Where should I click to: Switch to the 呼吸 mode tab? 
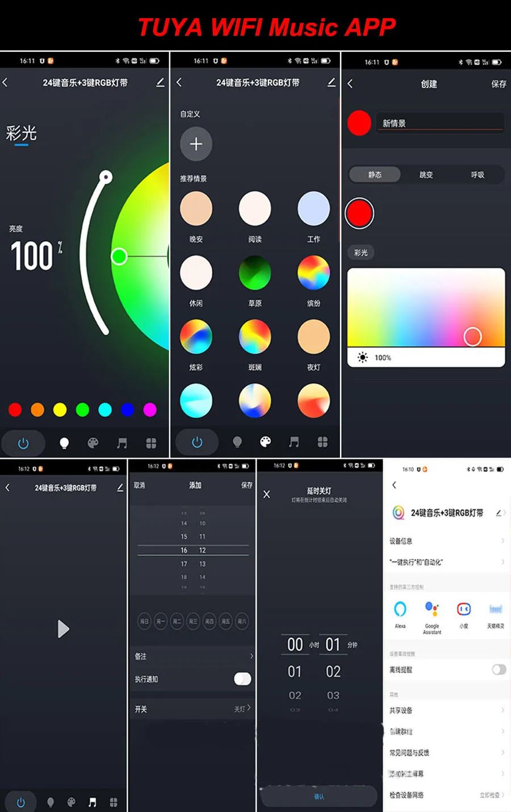478,174
